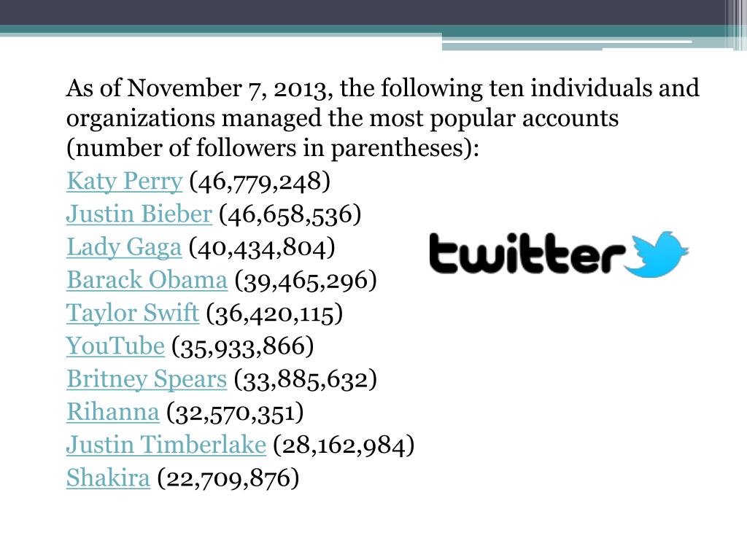
Task: Click the Rihanna hyperlink
Action: click(x=112, y=412)
